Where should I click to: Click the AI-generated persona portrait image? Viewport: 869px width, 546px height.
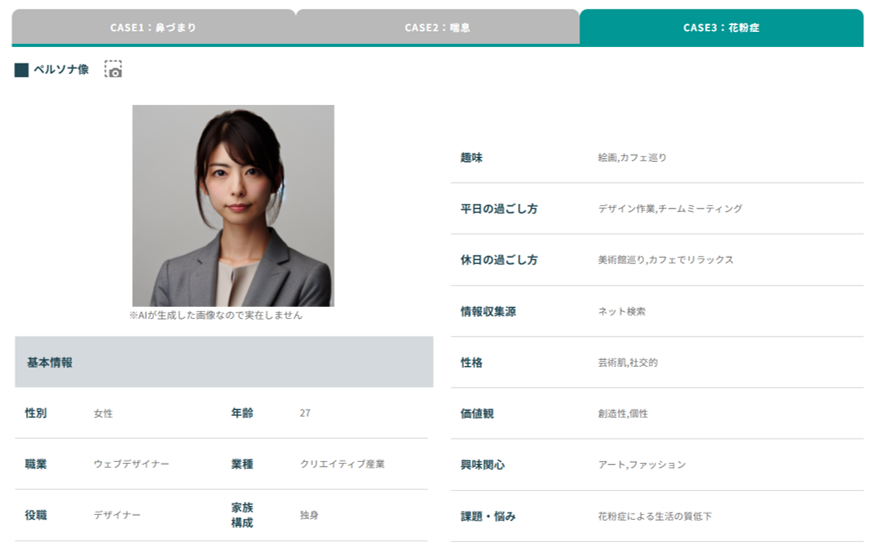tap(233, 205)
